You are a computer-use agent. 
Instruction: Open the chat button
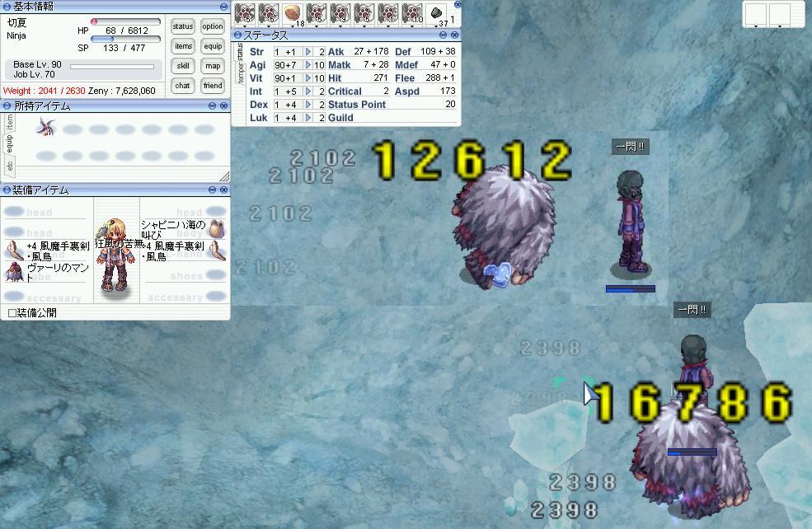(183, 86)
